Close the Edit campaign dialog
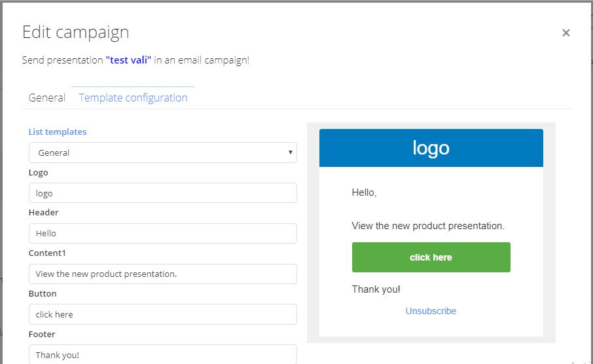This screenshot has height=364, width=593. pyautogui.click(x=566, y=33)
